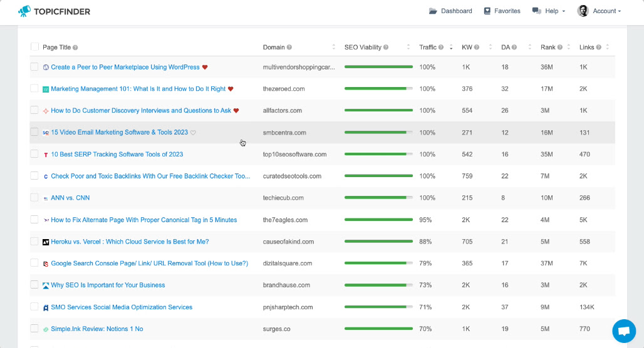Screen dimensions: 644x348
Task: Favorite 15 Video Email Marketing Software heart
Action: click(193, 133)
